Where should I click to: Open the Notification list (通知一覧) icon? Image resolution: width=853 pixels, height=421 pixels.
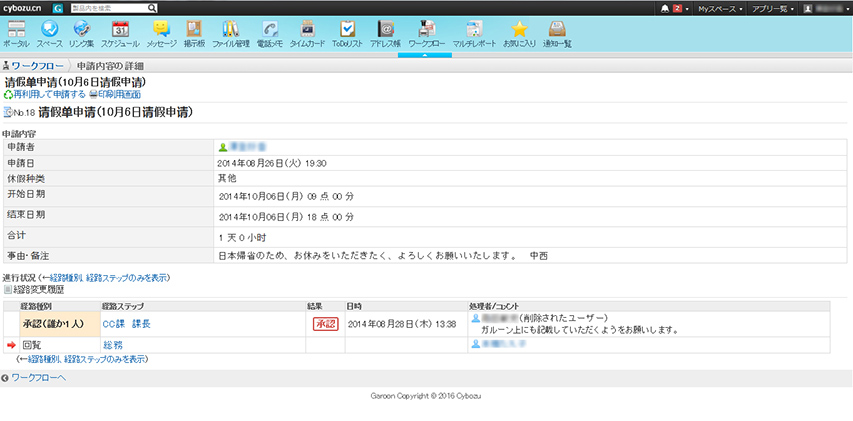(557, 29)
